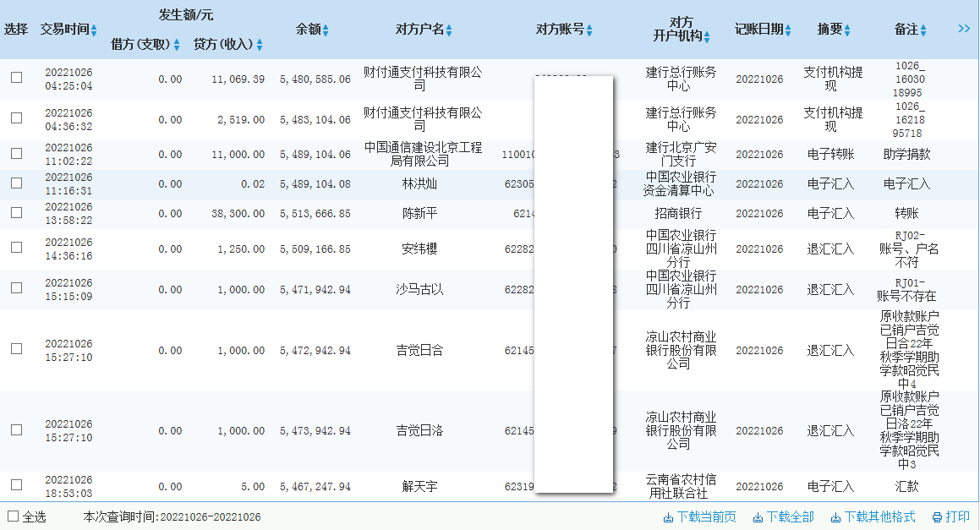The image size is (980, 530).
Task: Click the 38,300.00 income amount
Action: pos(238,214)
